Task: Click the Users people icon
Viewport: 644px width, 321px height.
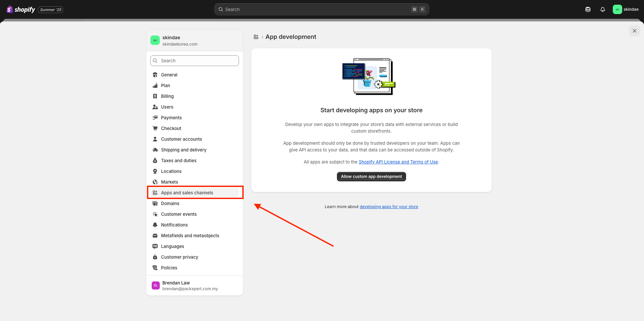Action: 155,107
